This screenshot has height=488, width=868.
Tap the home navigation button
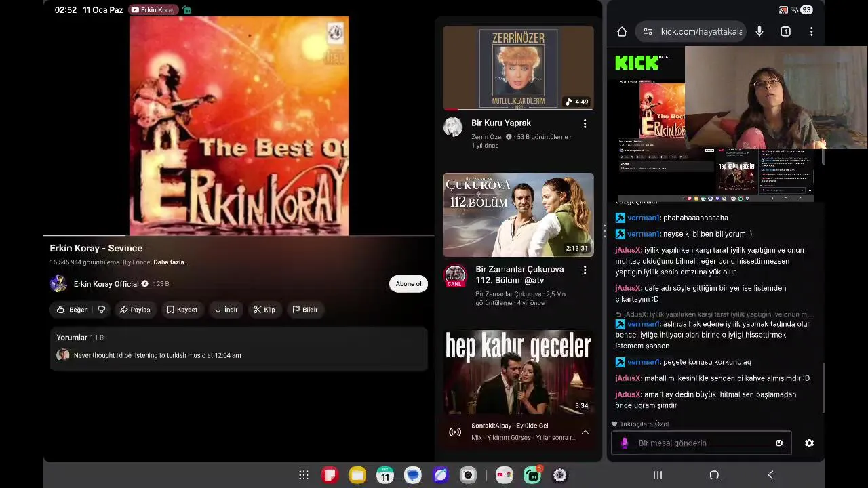(x=714, y=475)
